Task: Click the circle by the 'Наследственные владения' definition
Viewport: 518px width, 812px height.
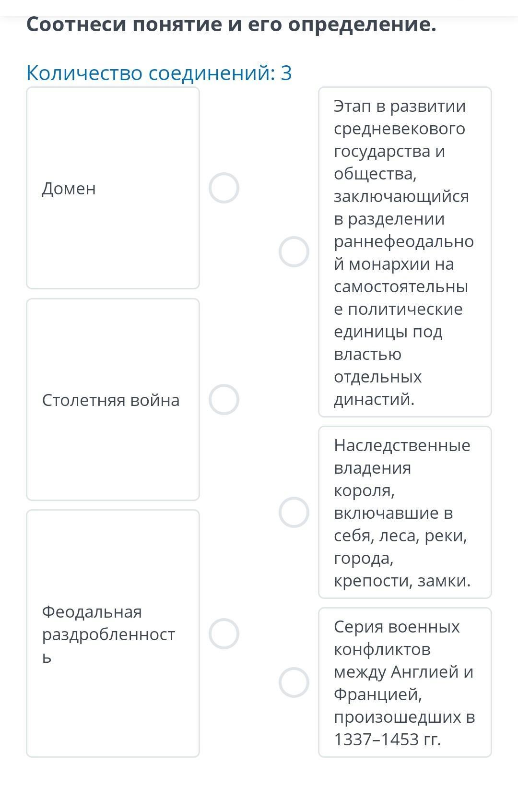Action: point(294,512)
